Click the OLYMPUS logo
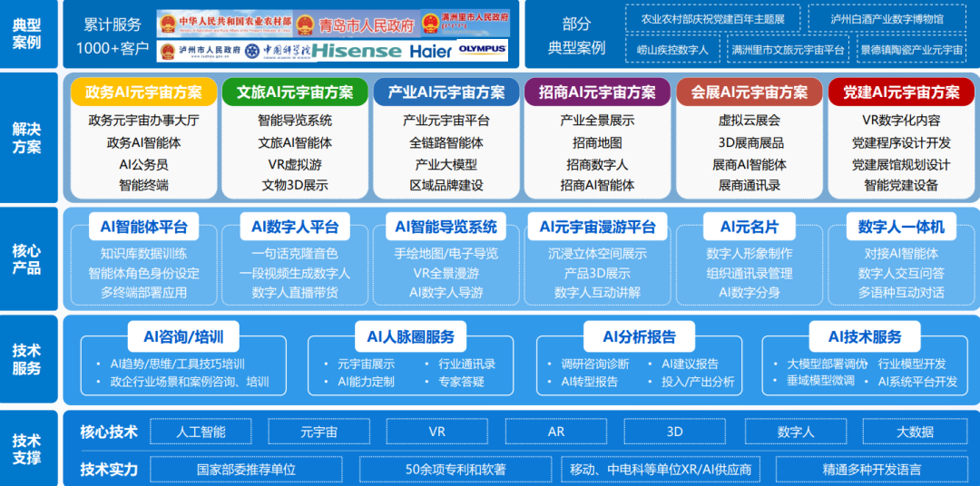980x486 pixels. point(482,48)
